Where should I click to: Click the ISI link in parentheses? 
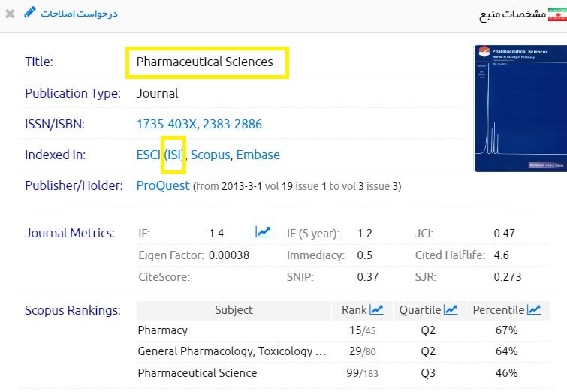(174, 155)
